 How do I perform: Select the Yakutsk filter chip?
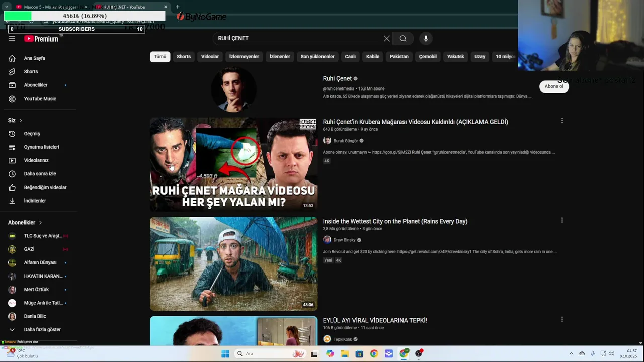pos(456,57)
